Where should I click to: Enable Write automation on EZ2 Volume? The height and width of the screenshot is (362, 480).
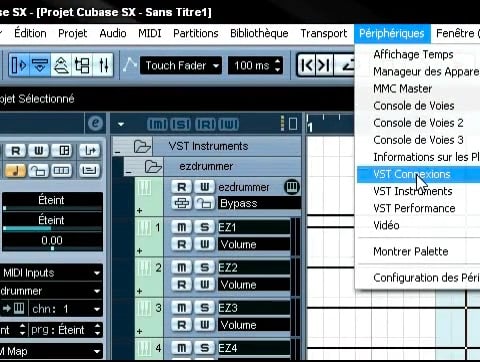(204, 285)
